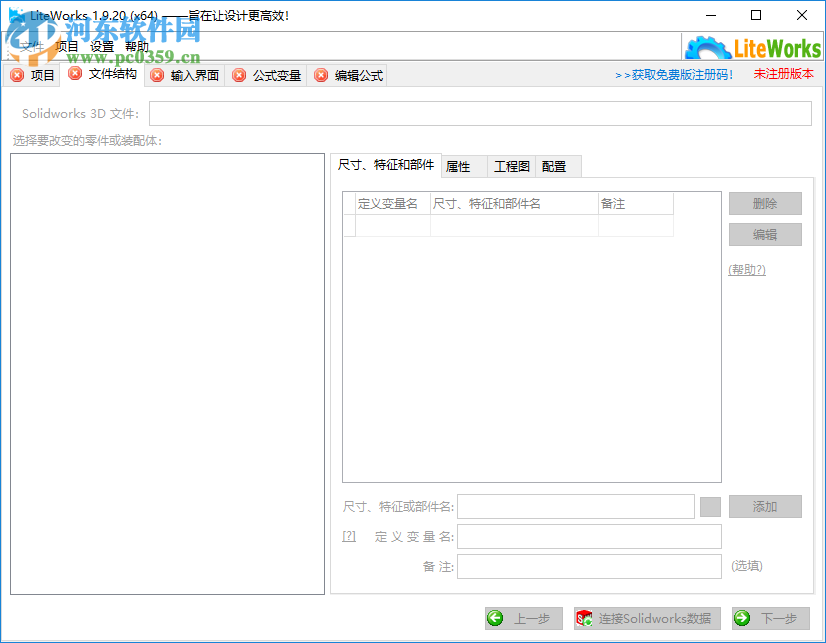Close the 公式变量 tab via its red X icon
The image size is (826, 643).
point(239,73)
